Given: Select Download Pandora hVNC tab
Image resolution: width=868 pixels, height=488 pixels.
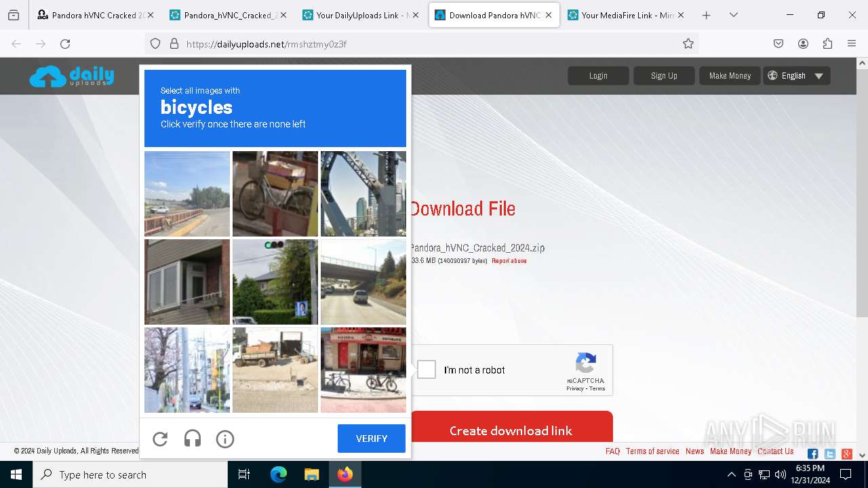Looking at the screenshot, I should point(494,15).
